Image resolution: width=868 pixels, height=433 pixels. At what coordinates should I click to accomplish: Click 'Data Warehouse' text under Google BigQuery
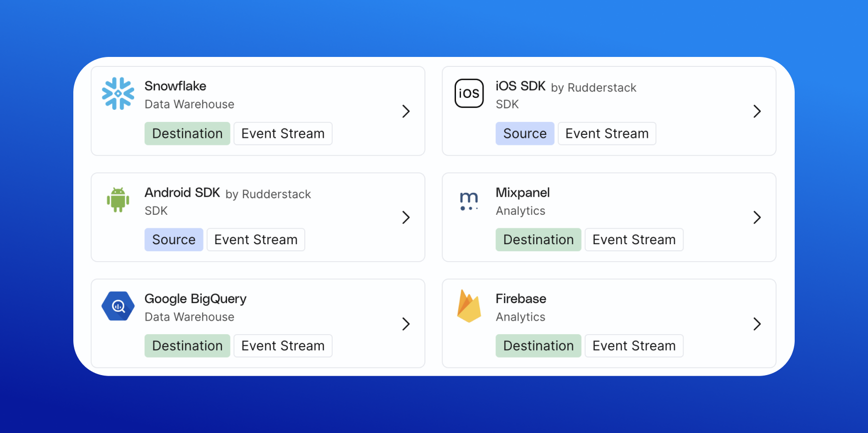tap(190, 317)
